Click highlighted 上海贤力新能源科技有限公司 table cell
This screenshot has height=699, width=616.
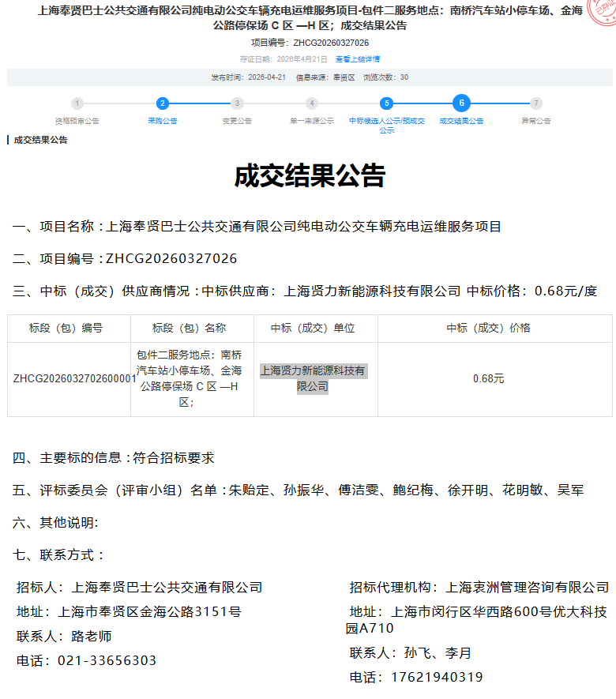[313, 378]
